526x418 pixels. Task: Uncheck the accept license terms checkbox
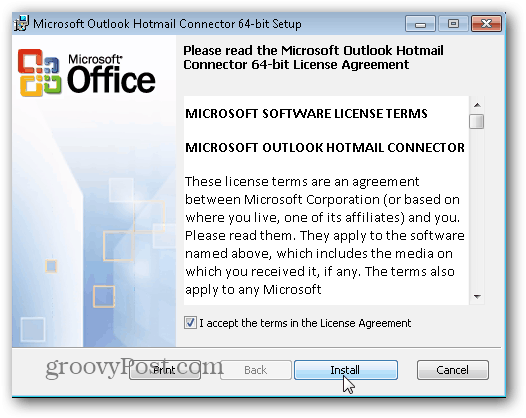point(190,323)
